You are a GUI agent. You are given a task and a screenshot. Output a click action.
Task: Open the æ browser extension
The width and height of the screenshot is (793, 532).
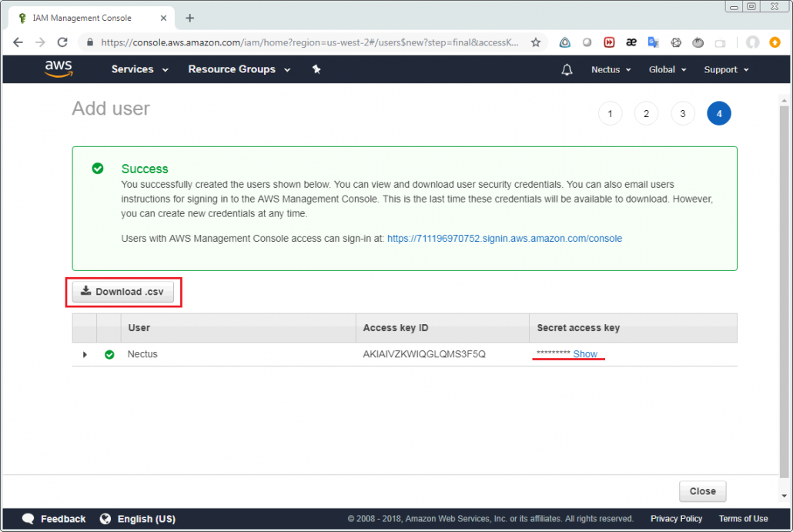tap(631, 42)
